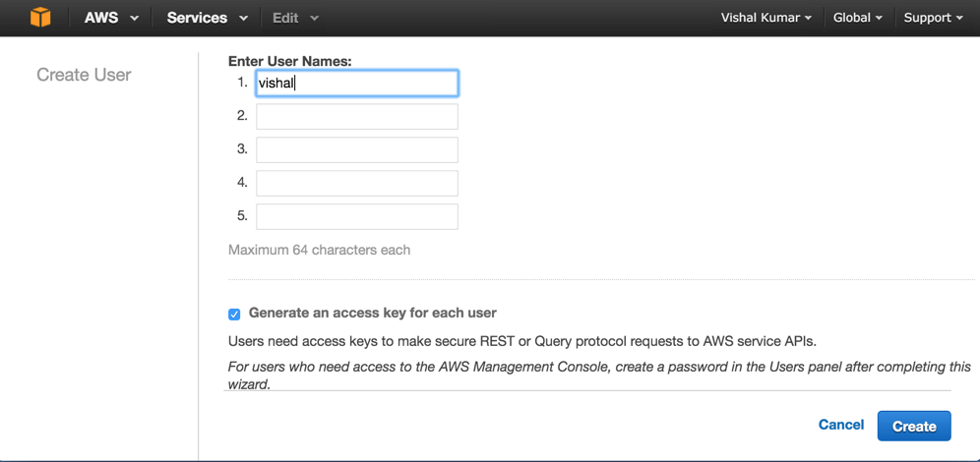
Task: Click the Cancel link
Action: click(x=841, y=426)
